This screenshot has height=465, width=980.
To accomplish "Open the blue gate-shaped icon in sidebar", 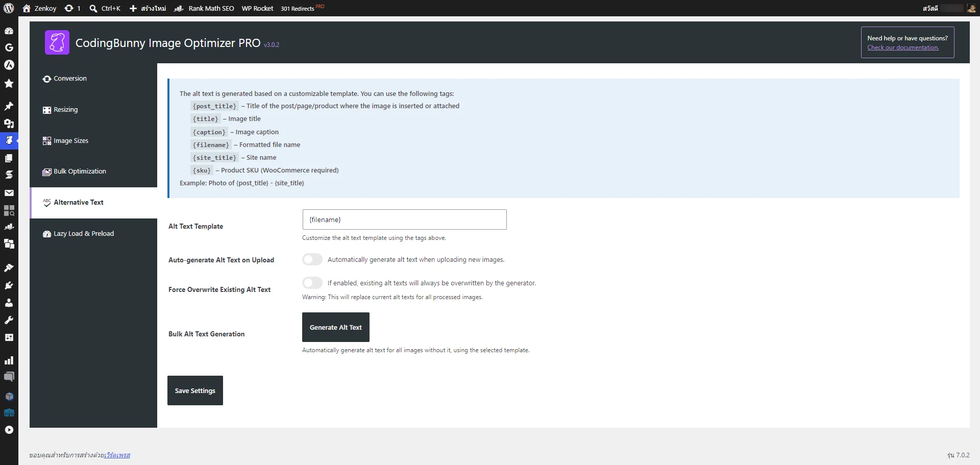I will 9,413.
